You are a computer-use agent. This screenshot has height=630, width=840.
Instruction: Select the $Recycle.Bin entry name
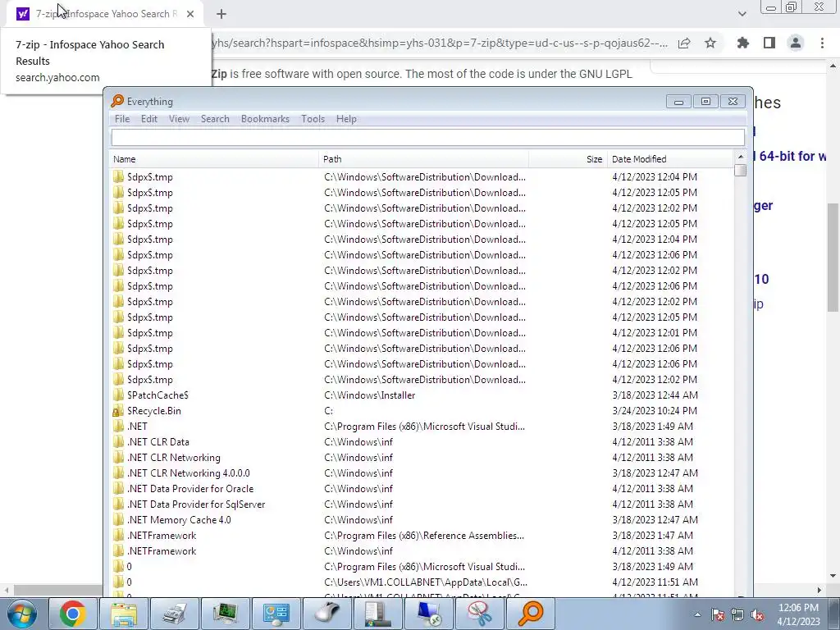154,411
